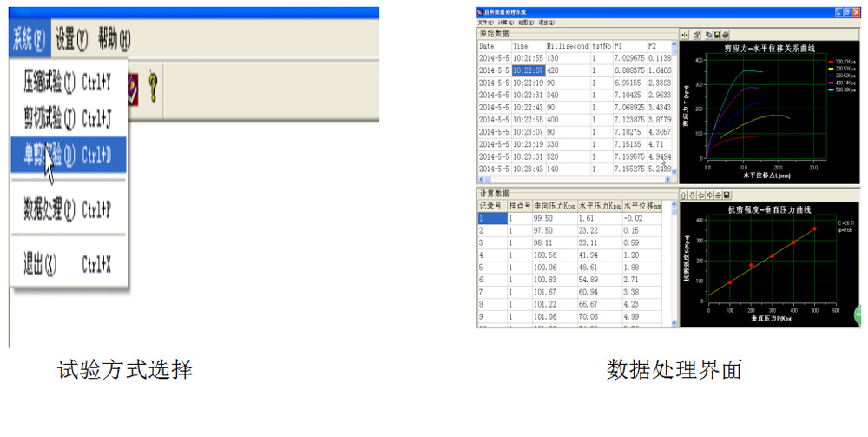868x437 pixels.
Task: Select F1 cell 6.888375
Action: pos(630,70)
